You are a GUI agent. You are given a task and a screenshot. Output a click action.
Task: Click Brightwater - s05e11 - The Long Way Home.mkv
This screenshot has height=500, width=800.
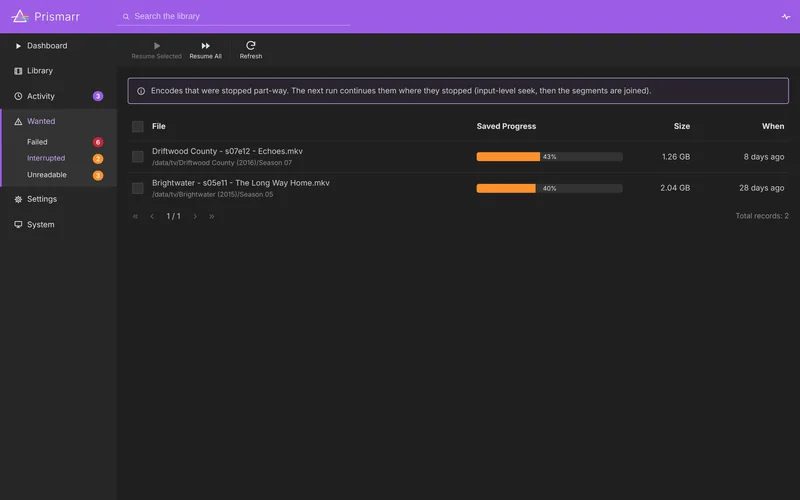pos(241,183)
